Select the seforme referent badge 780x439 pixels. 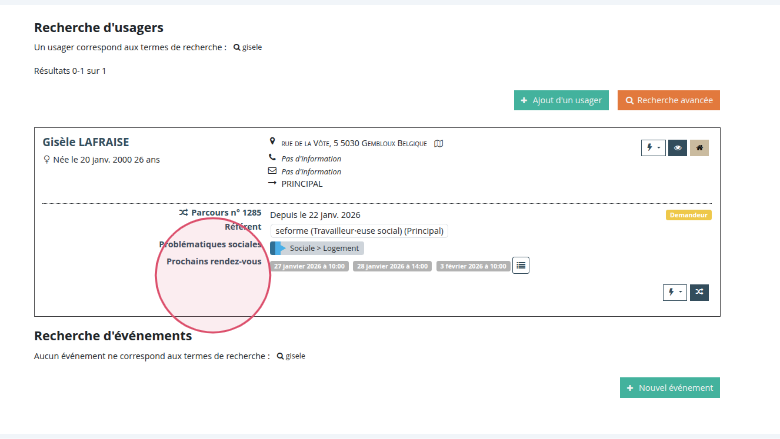[358, 231]
